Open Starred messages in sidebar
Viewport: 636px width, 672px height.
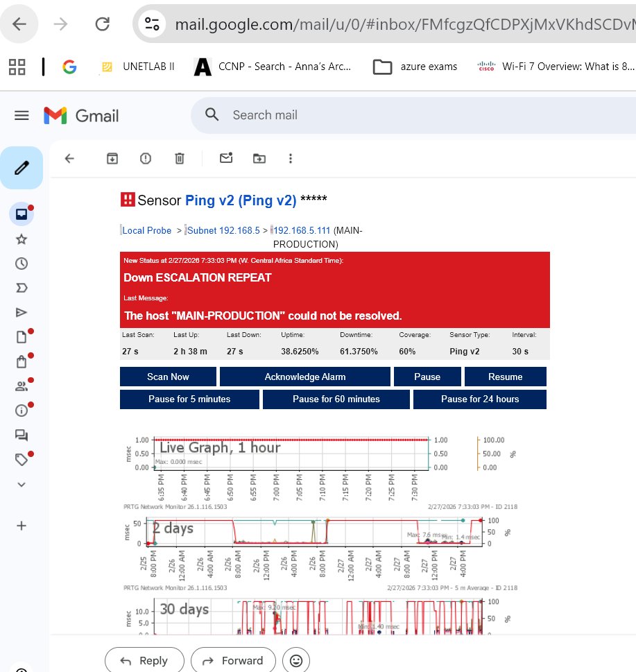pyautogui.click(x=22, y=239)
